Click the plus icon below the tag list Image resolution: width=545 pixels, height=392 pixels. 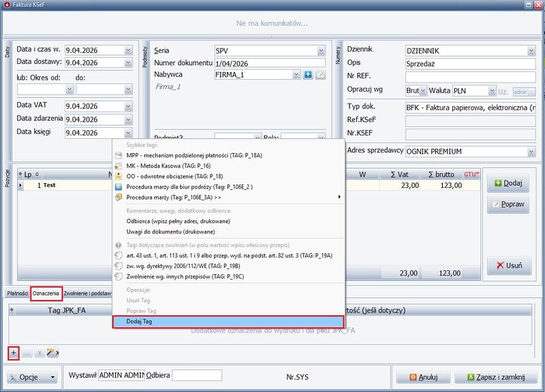(14, 353)
